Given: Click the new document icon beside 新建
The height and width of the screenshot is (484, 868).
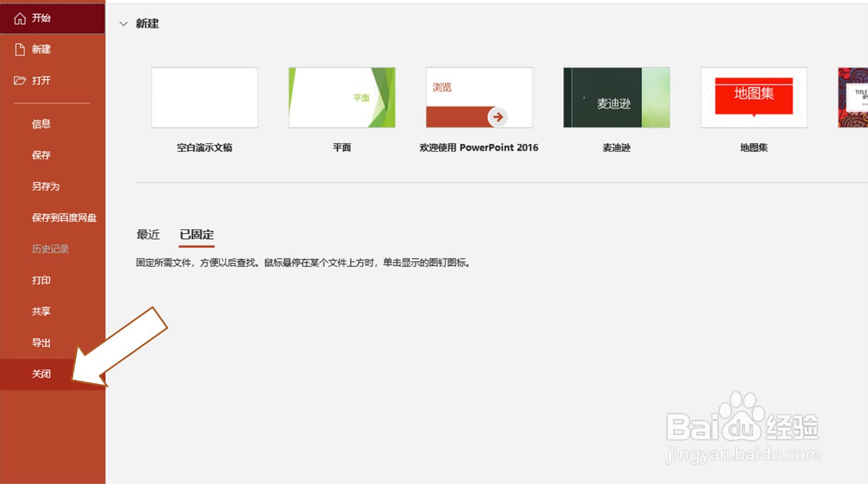Looking at the screenshot, I should click(x=20, y=49).
